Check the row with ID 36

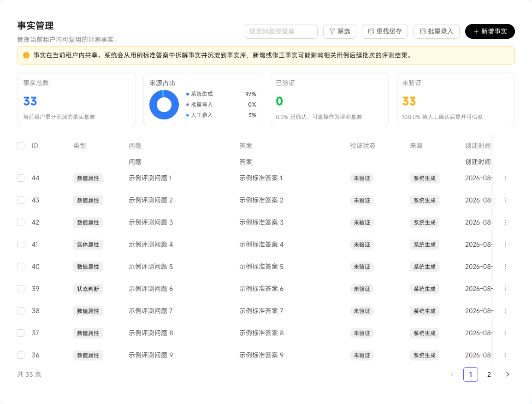21,355
